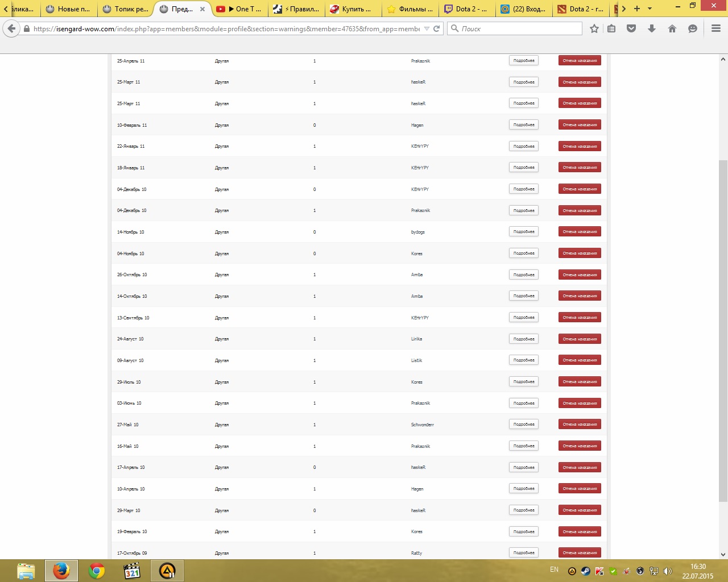Click the vertical scrollbar thumb
Screen dimensions: 728x582
pos(723,330)
